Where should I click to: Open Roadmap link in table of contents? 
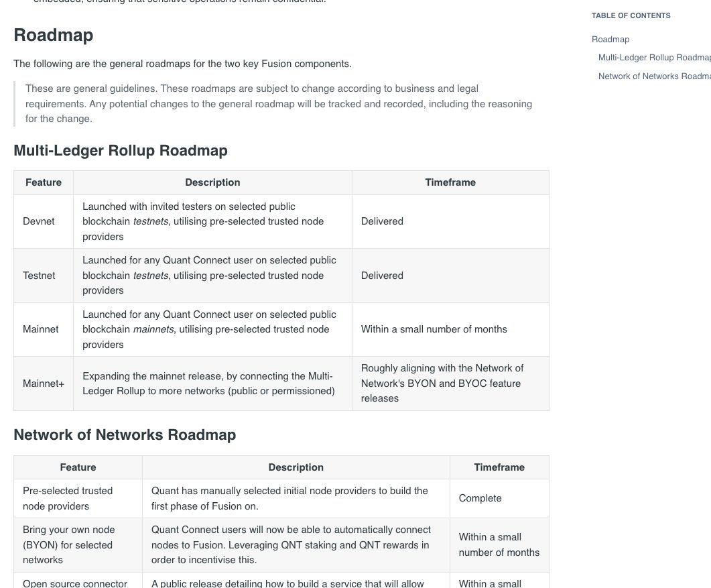(x=610, y=40)
